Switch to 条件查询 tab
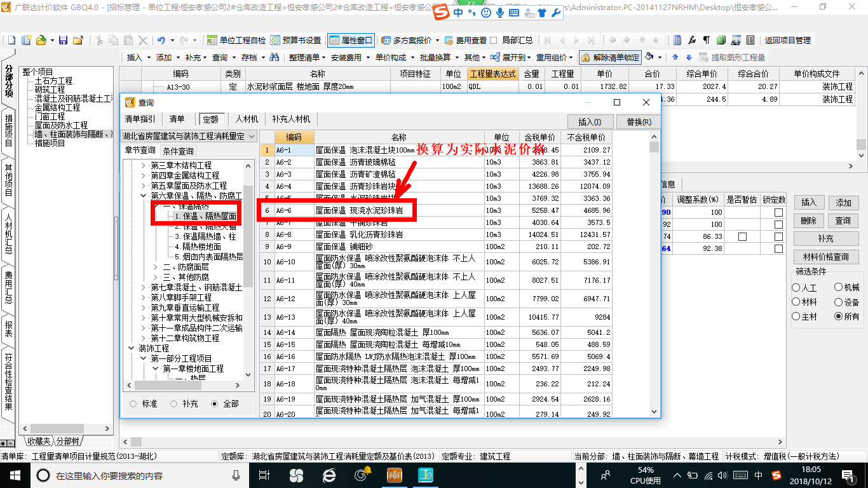Screen dimensions: 868x488 coord(178,151)
